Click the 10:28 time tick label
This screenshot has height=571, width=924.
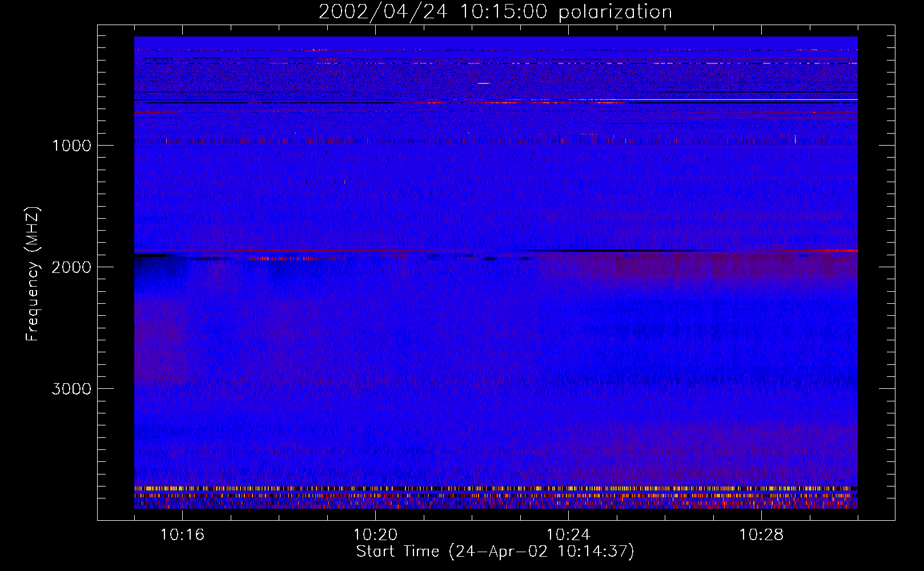point(761,535)
